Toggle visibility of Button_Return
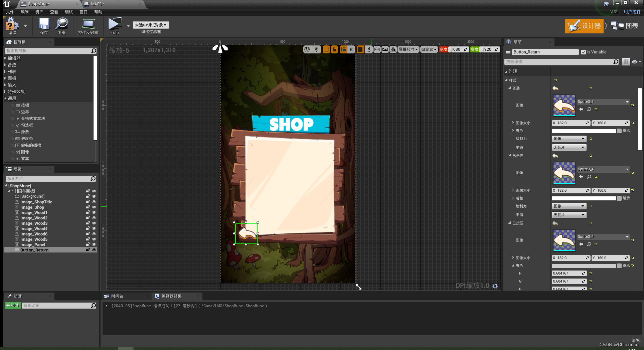Screen dimensions: 644x350 [94, 250]
